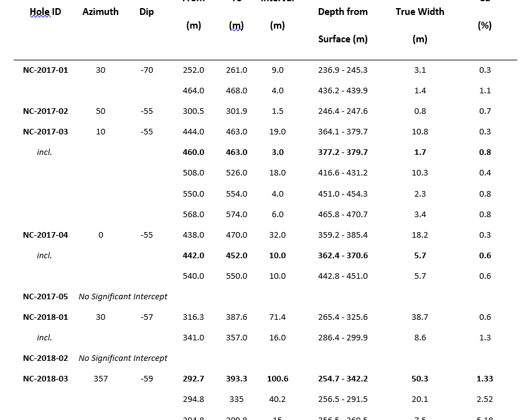The height and width of the screenshot is (420, 521).
Task: Select the bold grade value 1.33
Action: point(485,379)
